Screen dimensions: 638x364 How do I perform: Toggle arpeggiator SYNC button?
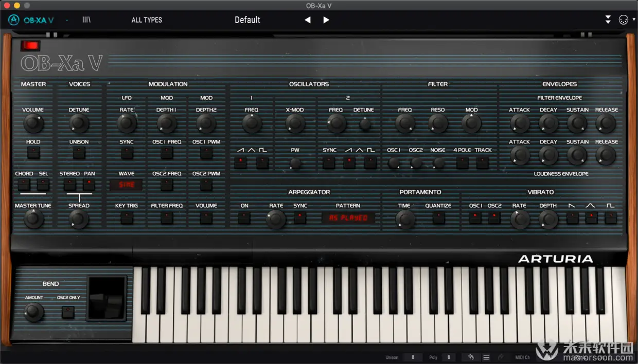point(300,218)
